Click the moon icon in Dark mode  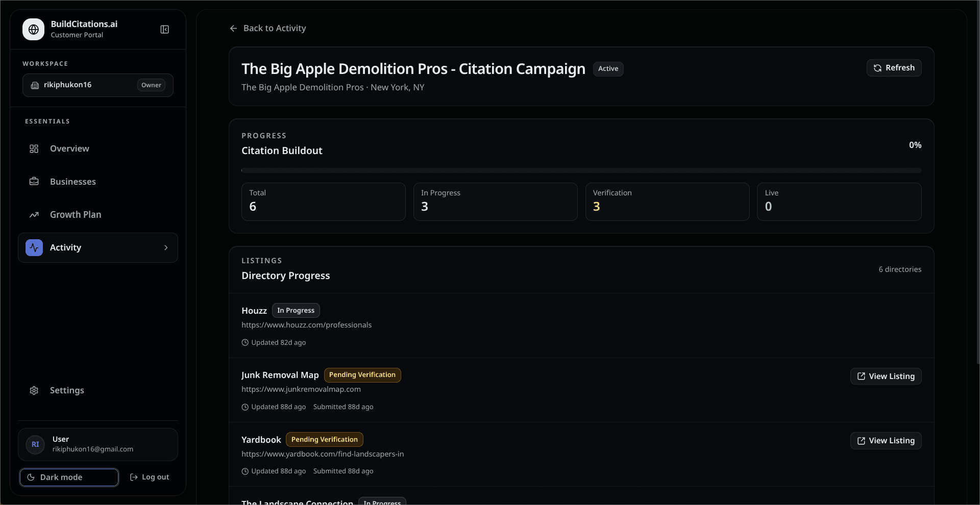tap(31, 477)
